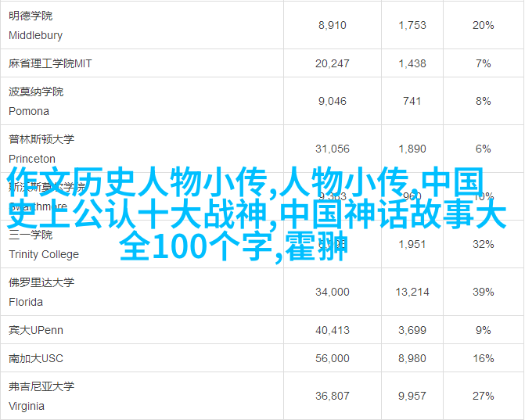
Task: Click the 36,807 value in Virginia row
Action: pyautogui.click(x=333, y=396)
